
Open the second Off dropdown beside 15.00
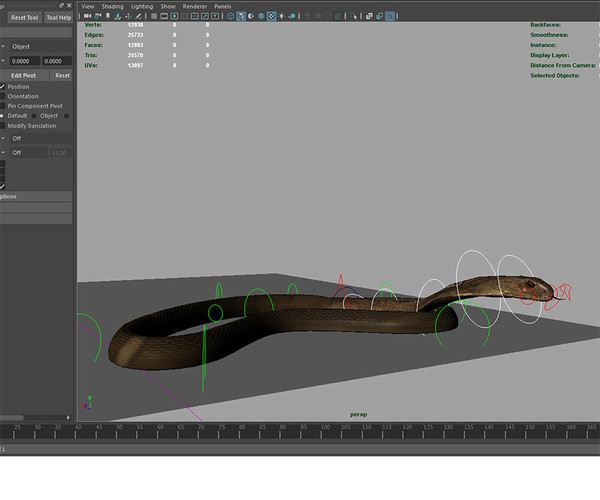[x=29, y=153]
